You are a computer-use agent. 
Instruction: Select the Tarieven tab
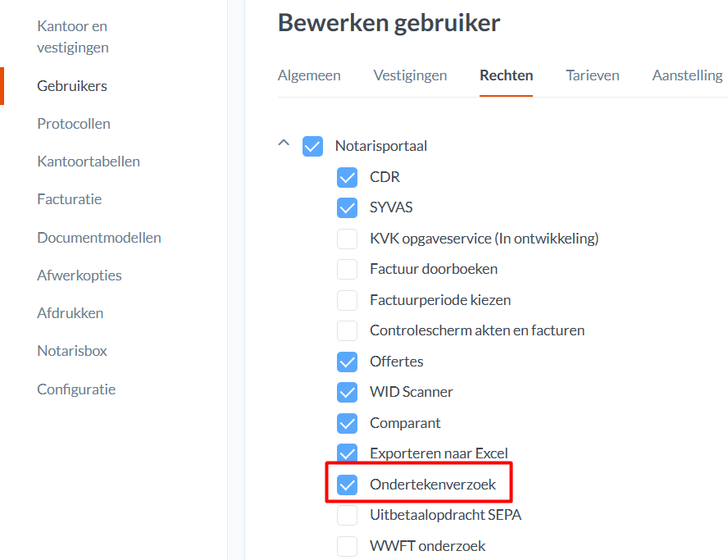pyautogui.click(x=592, y=75)
